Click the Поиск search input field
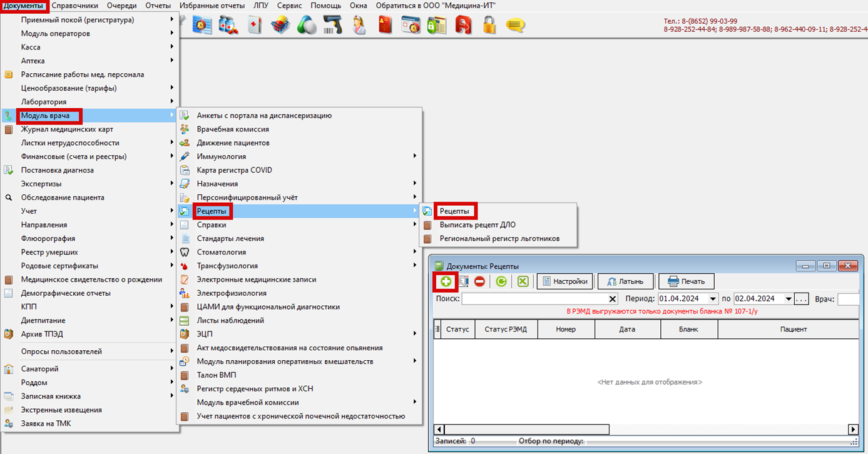Screen dimensions: 868x454 point(534,299)
